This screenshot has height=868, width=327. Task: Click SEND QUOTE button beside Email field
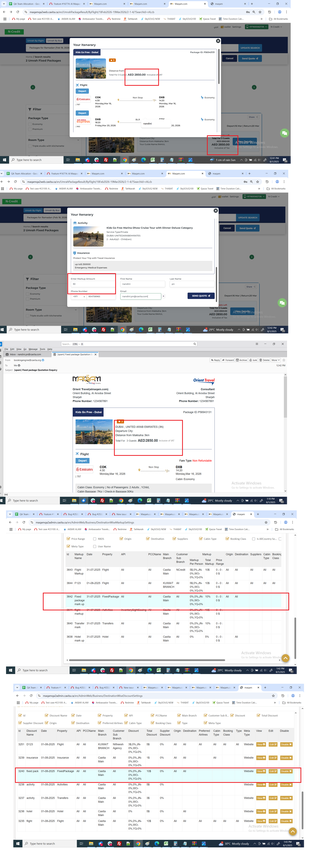(201, 296)
